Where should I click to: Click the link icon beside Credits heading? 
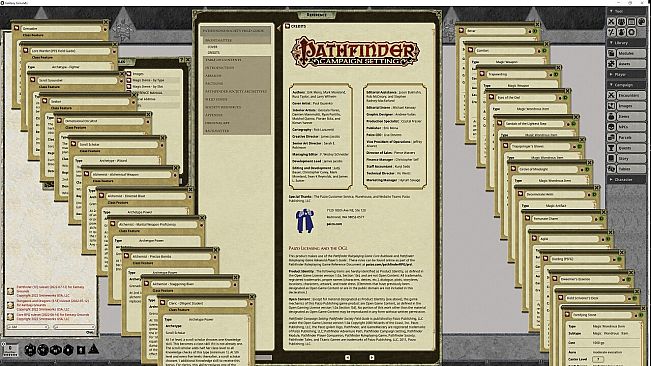pyautogui.click(x=287, y=26)
